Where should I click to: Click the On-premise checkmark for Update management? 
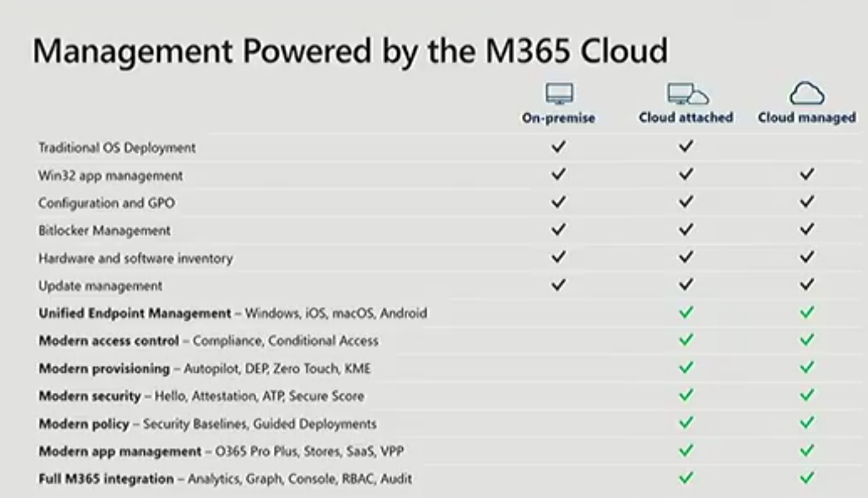coord(558,285)
